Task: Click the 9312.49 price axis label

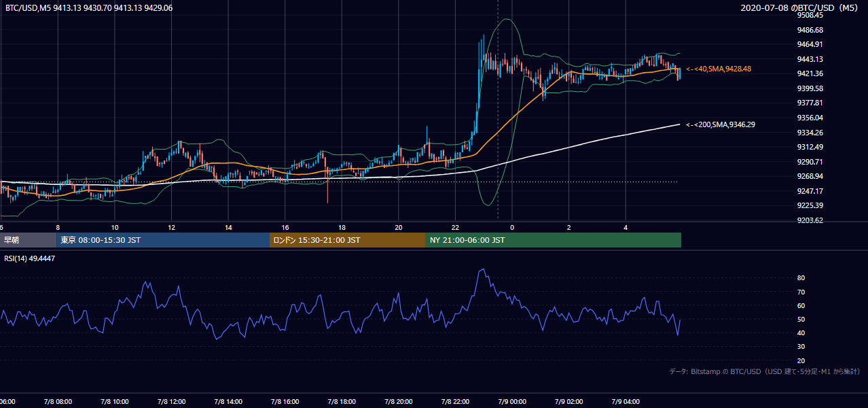Action: (810, 148)
